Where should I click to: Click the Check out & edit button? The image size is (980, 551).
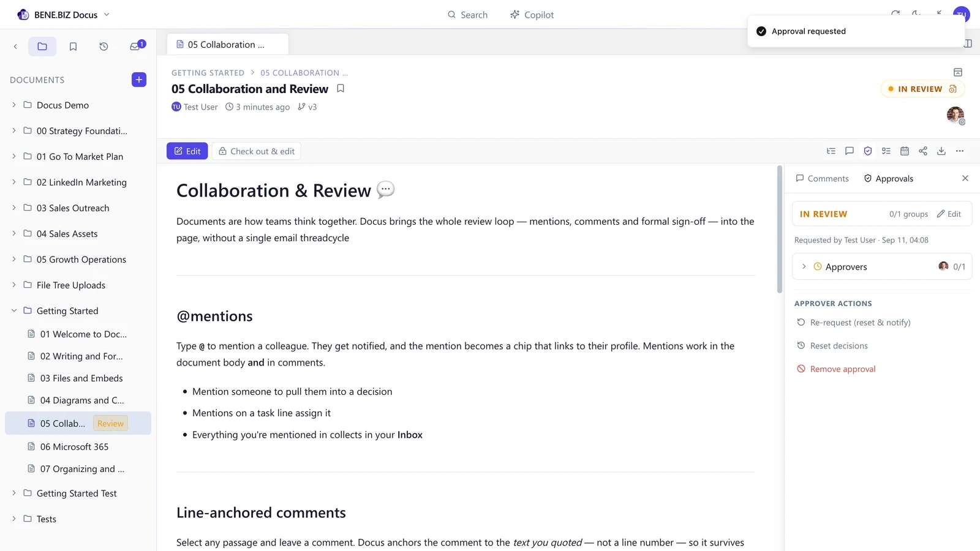click(256, 151)
